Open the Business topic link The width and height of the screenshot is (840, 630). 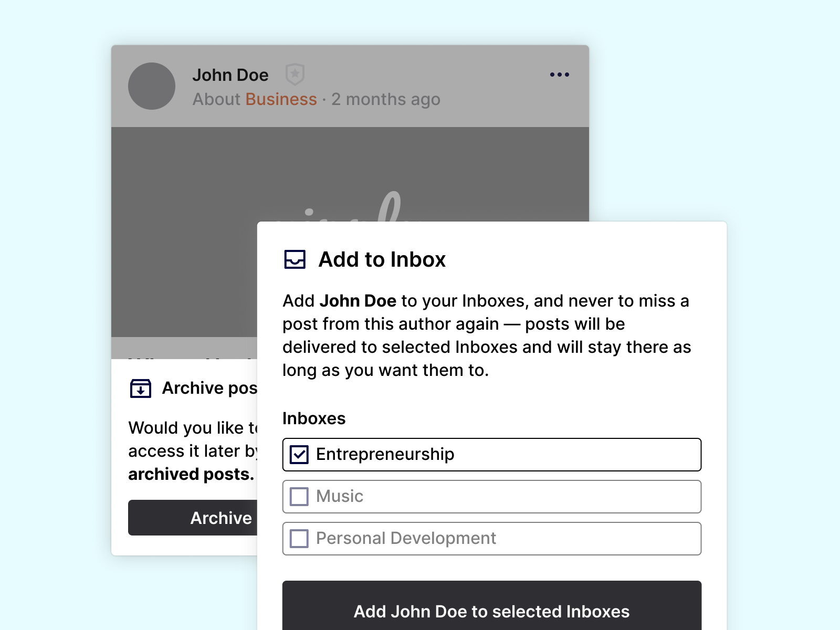(281, 99)
